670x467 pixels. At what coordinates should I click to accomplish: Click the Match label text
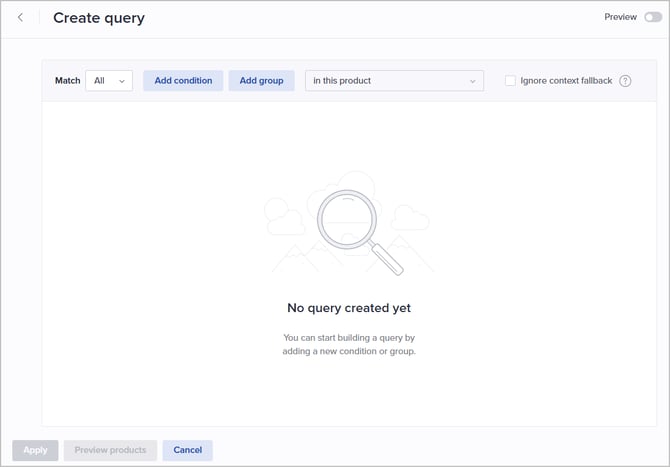pyautogui.click(x=67, y=81)
